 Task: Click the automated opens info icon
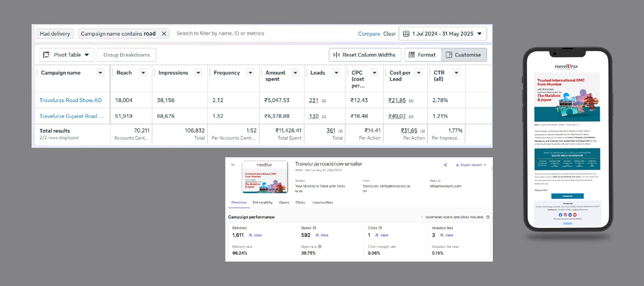pyautogui.click(x=488, y=217)
